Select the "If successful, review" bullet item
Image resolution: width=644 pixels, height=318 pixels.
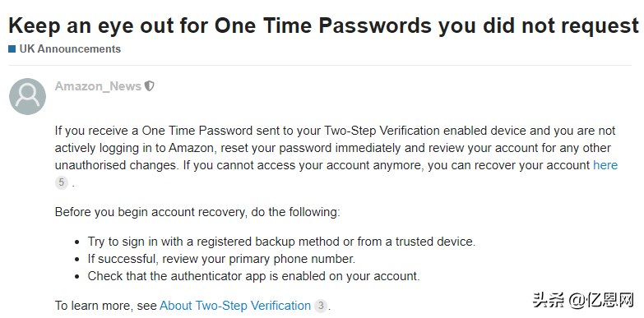221,259
